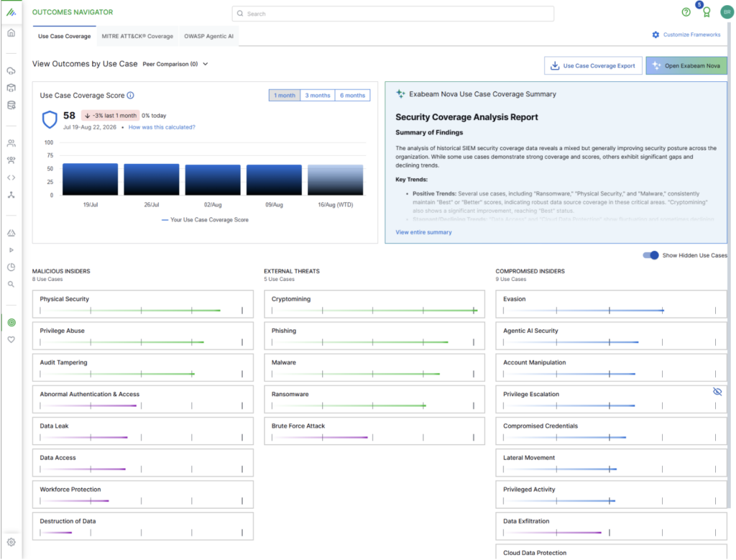Open the heart health sidebar icon
Image resolution: width=736 pixels, height=560 pixels.
11,339
